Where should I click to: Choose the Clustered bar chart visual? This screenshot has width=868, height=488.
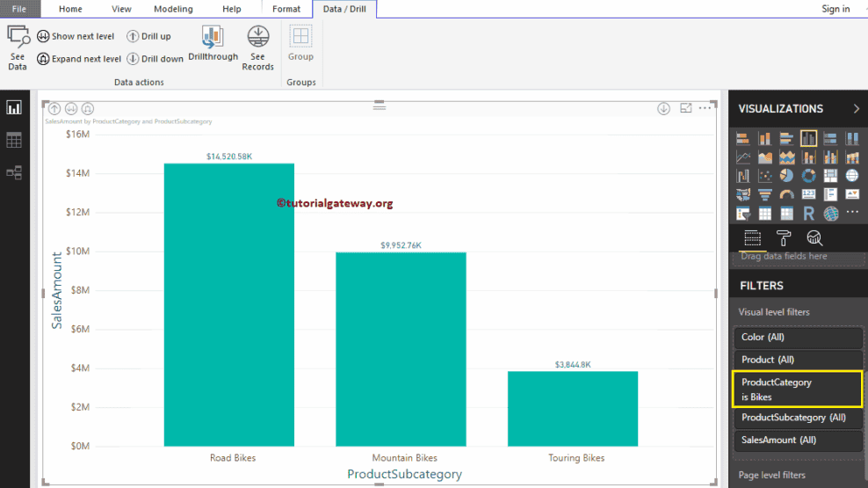tap(786, 138)
